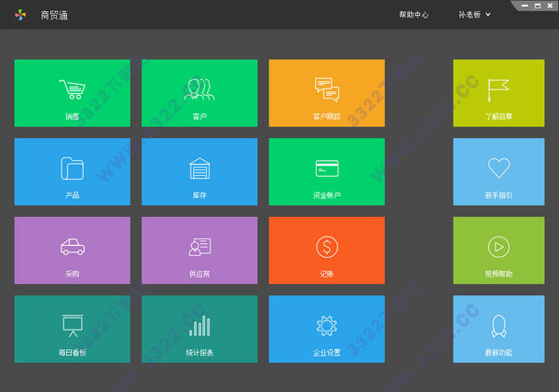Open the 供应商 contact card tile
Image resolution: width=559 pixels, height=392 pixels.
click(199, 250)
